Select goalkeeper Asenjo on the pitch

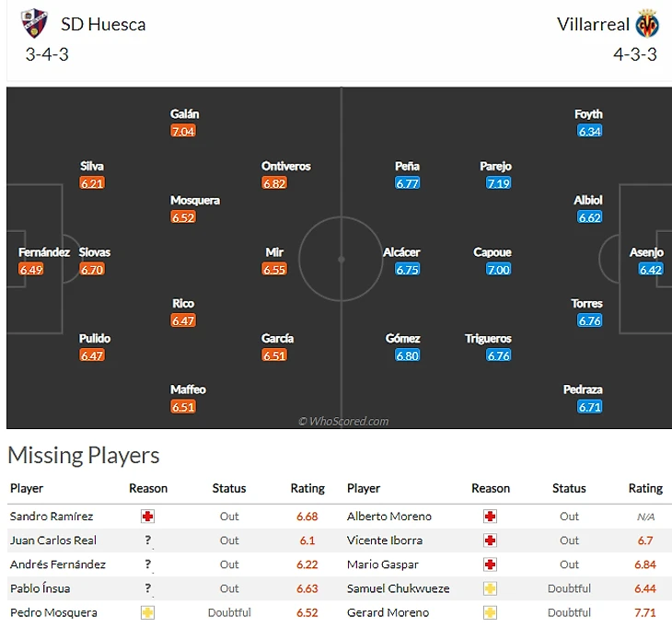(x=646, y=252)
